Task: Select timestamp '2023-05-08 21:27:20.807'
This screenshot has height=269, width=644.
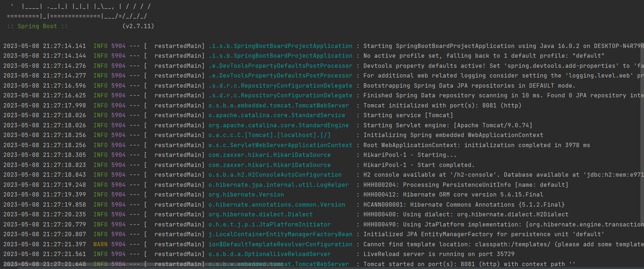Action: point(45,234)
